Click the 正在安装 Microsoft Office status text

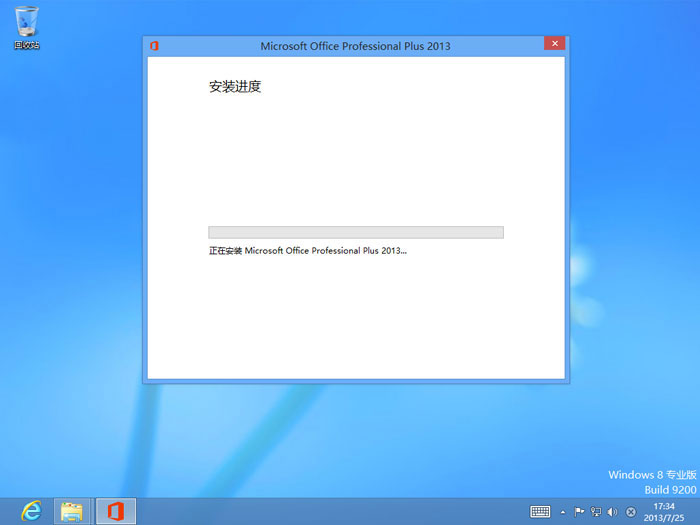point(307,251)
